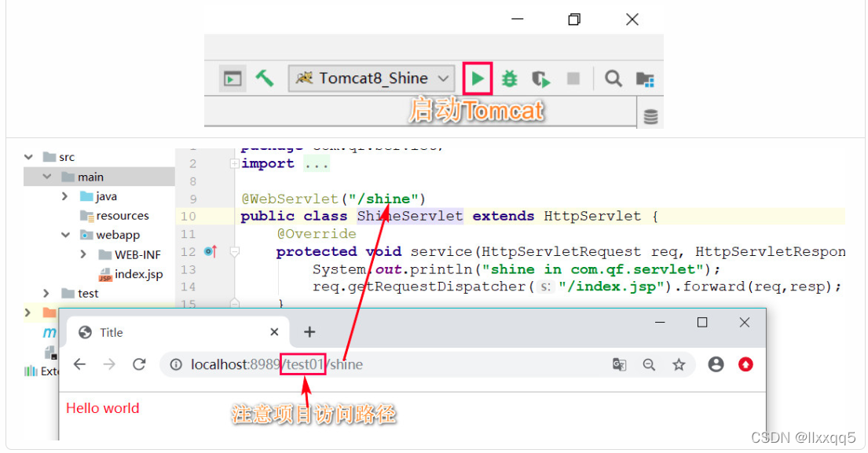Select the webapp folder row
The image size is (868, 453).
110,235
